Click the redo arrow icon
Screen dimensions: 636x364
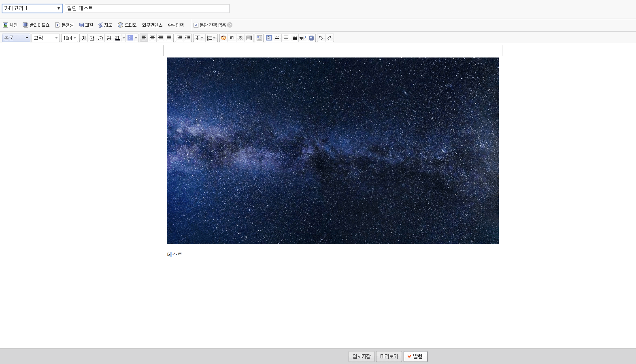click(x=330, y=38)
